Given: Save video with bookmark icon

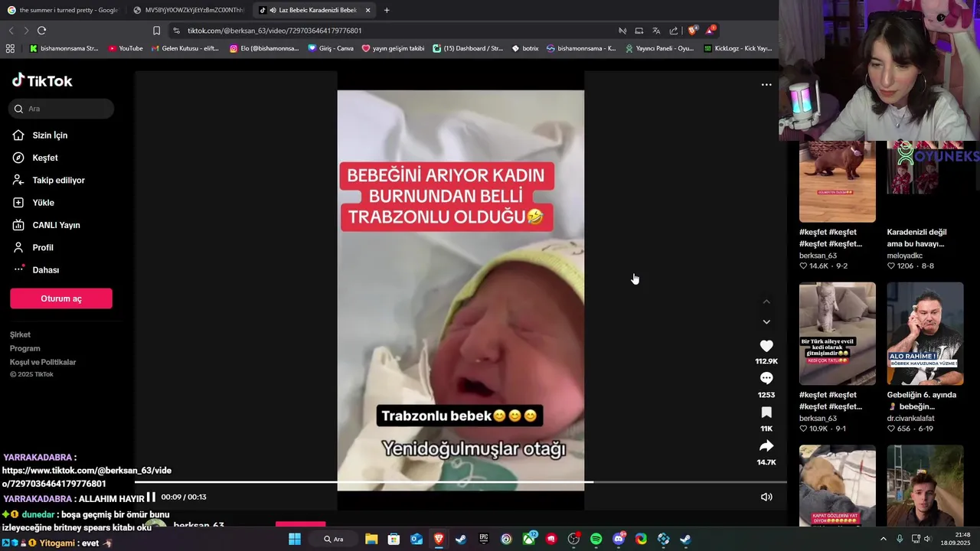Looking at the screenshot, I should click(766, 412).
